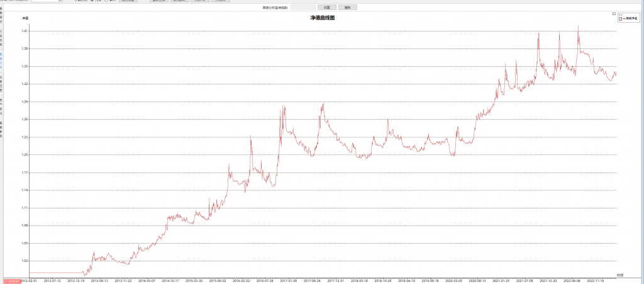Screen dimensions: 644x284
Task: Click the 净值曲线图 chart title
Action: 322,18
